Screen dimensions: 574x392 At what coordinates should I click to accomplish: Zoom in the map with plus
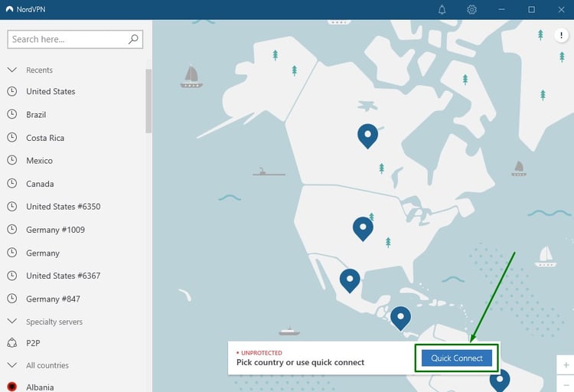point(566,365)
